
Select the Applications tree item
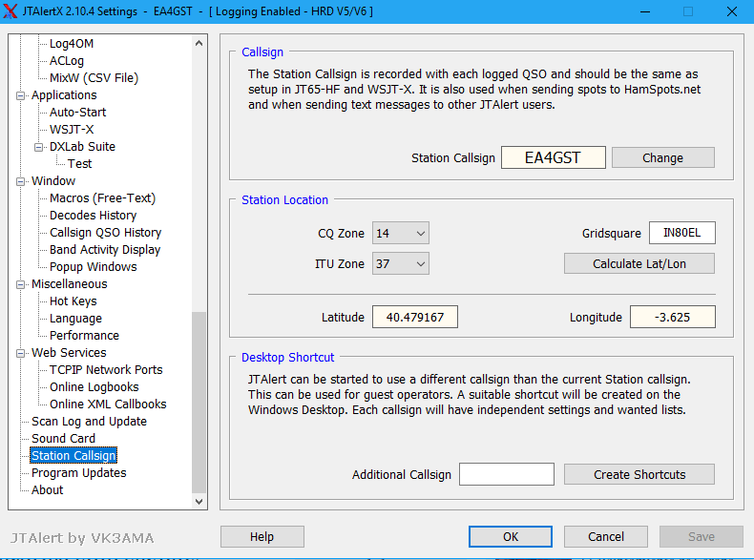64,95
